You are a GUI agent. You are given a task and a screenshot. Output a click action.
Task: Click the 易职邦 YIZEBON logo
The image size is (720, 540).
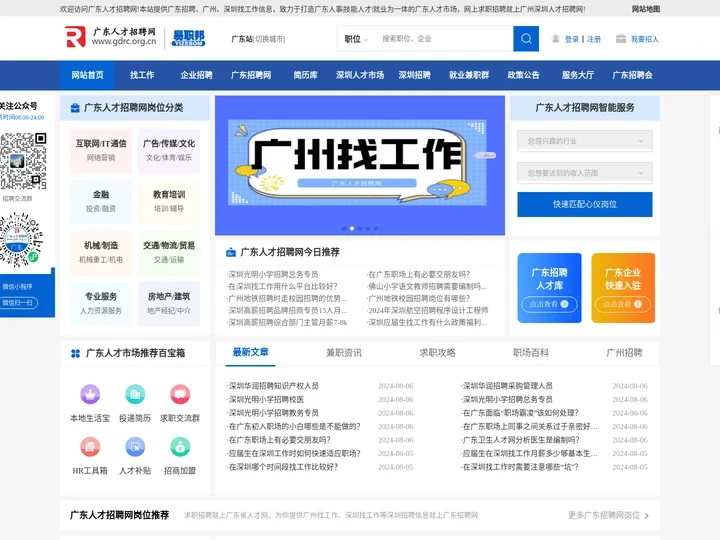pyautogui.click(x=188, y=38)
